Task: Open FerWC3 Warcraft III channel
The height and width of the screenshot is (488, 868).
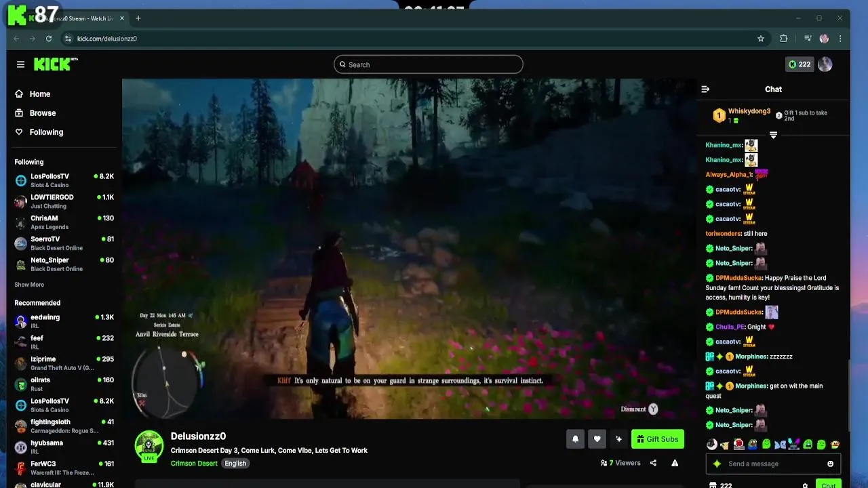Action: (x=64, y=468)
